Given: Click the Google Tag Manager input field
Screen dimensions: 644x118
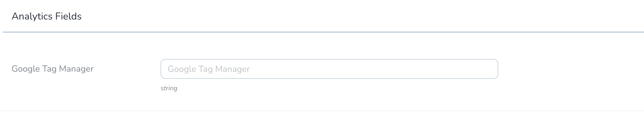Looking at the screenshot, I should (329, 69).
